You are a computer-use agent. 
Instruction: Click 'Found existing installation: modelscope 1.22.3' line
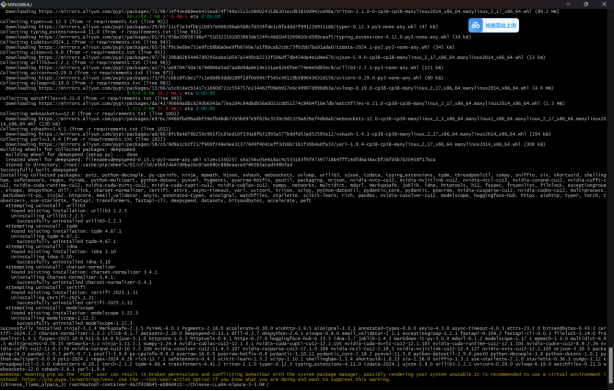pos(74,313)
